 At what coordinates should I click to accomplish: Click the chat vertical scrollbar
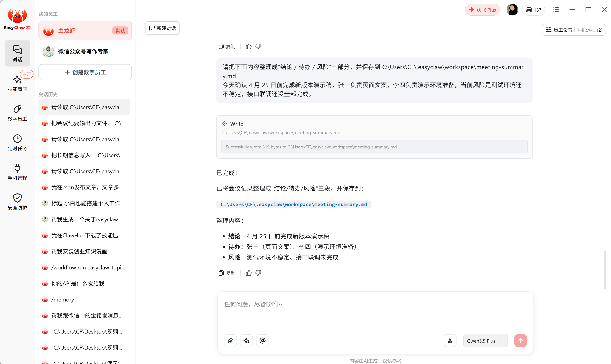coord(605,269)
